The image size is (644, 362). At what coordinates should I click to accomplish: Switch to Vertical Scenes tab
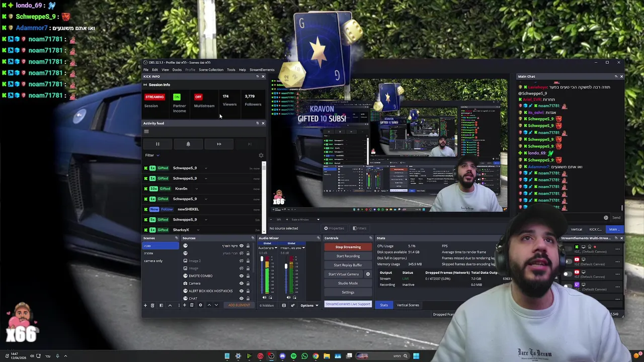click(408, 305)
